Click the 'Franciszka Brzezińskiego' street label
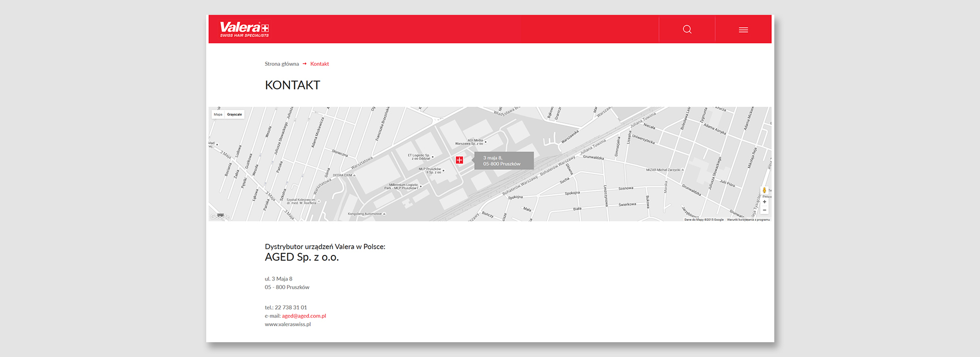This screenshot has height=357, width=980. 382,123
